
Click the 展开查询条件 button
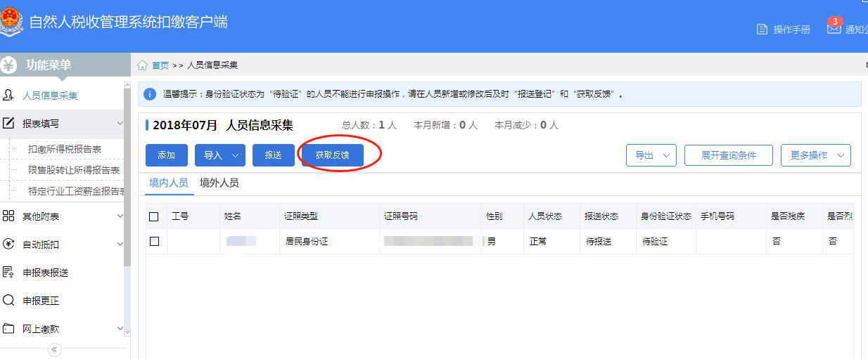pos(729,155)
